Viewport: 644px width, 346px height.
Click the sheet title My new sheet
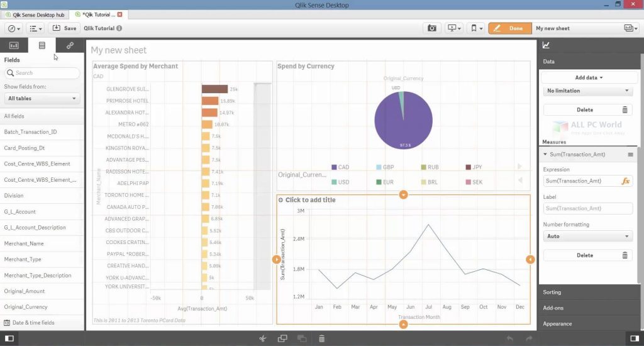[x=119, y=50]
